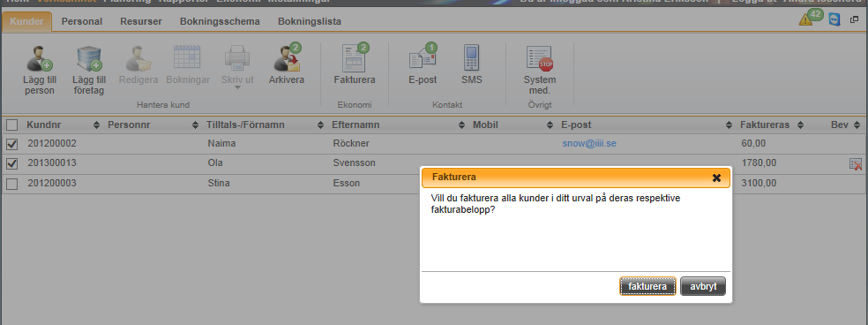Viewport: 868px width, 325px height.
Task: Click the surname Röckner
Action: coord(351,144)
